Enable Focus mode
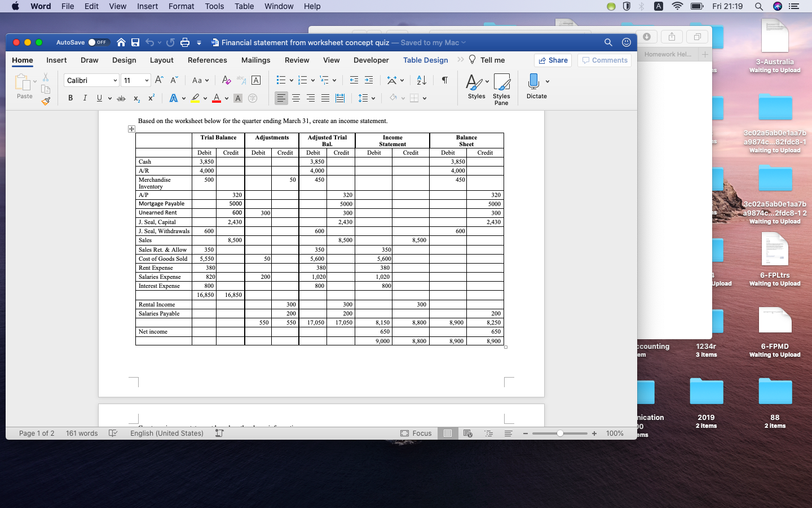This screenshot has width=812, height=508. point(416,433)
